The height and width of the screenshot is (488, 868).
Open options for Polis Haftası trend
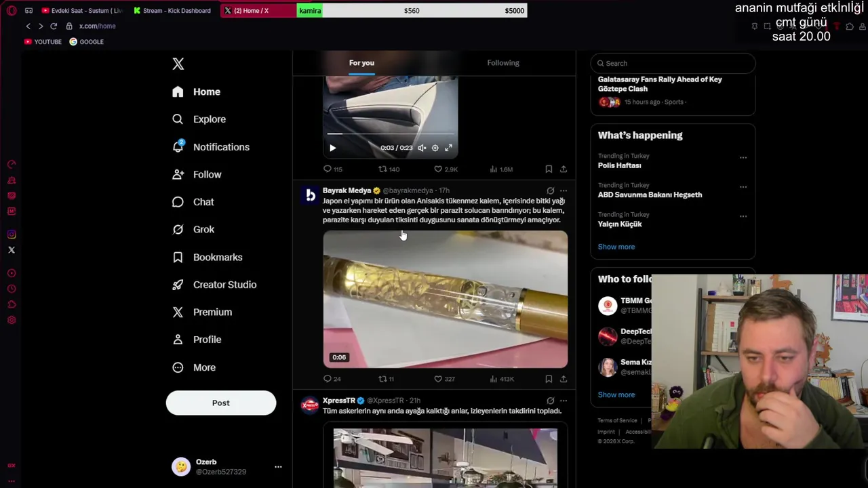click(x=743, y=157)
